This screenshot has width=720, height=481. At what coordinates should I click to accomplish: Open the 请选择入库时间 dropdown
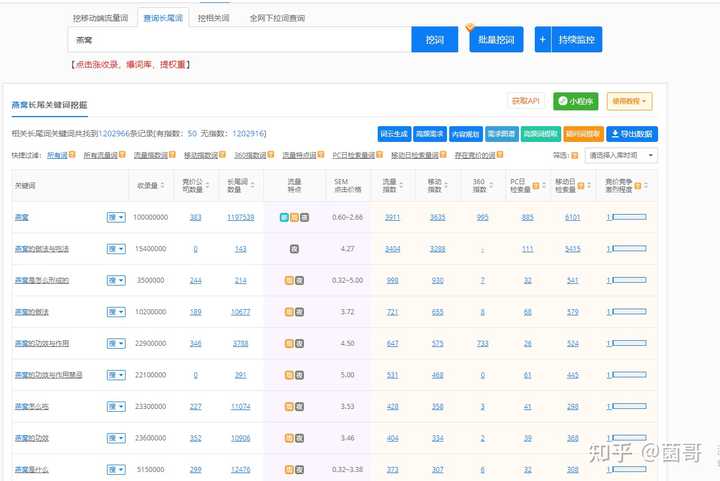coord(621,156)
